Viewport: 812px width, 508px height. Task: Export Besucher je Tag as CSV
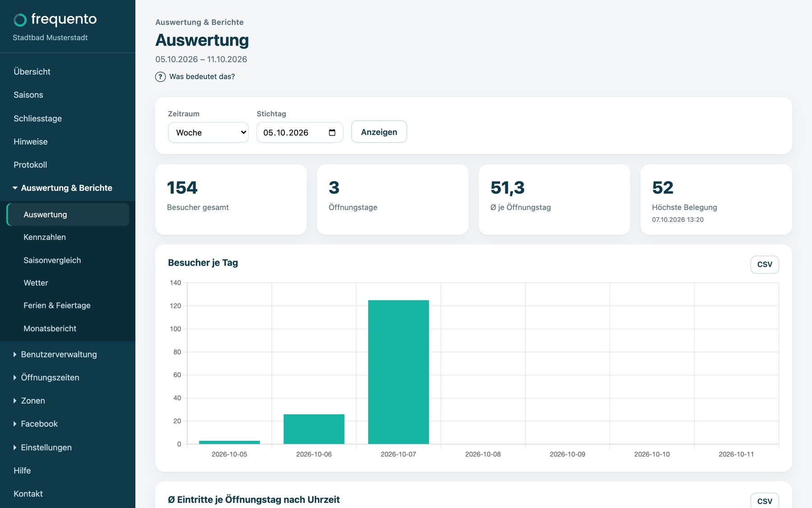point(765,265)
